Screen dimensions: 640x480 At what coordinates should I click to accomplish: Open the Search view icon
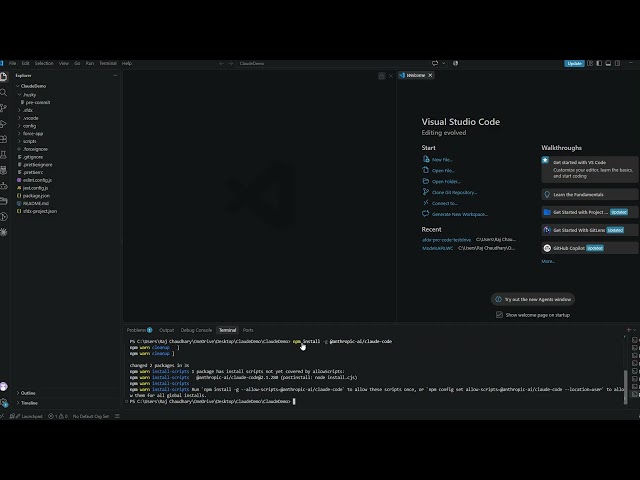tap(4, 93)
